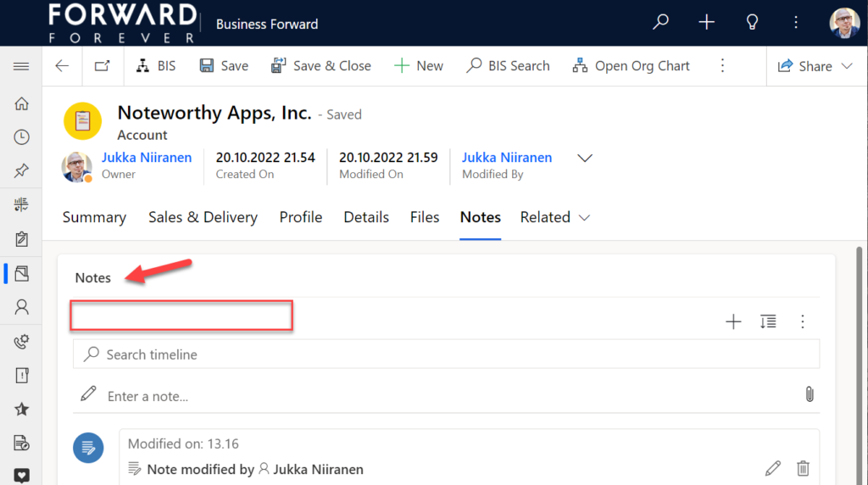Click the timeline plus add-record icon

(x=733, y=321)
